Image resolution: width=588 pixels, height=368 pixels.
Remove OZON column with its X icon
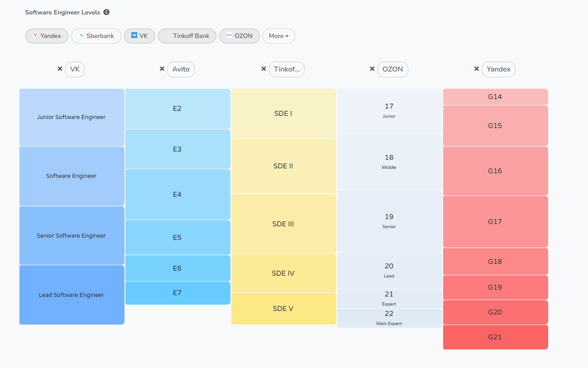click(x=373, y=69)
